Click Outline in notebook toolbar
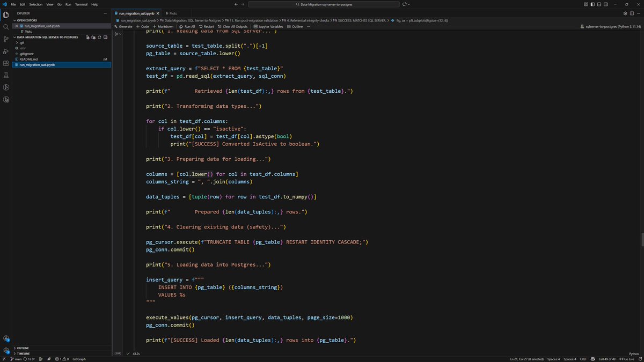644x362 pixels. pyautogui.click(x=295, y=26)
